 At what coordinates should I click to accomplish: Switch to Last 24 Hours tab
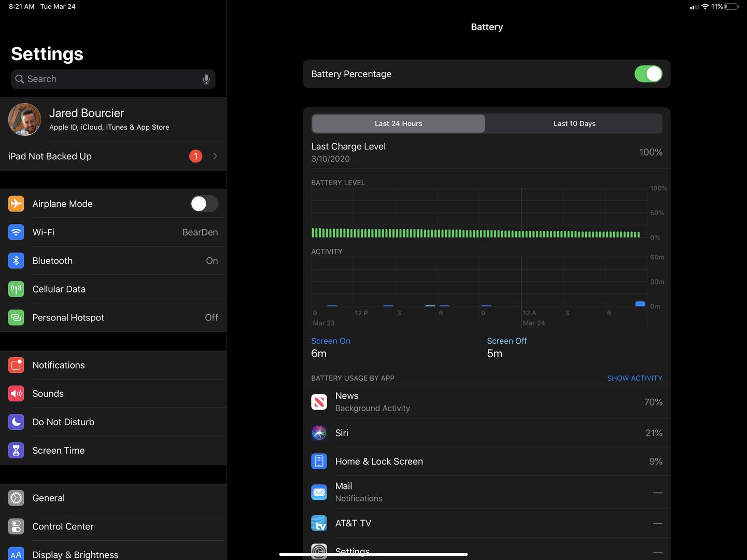pos(398,123)
